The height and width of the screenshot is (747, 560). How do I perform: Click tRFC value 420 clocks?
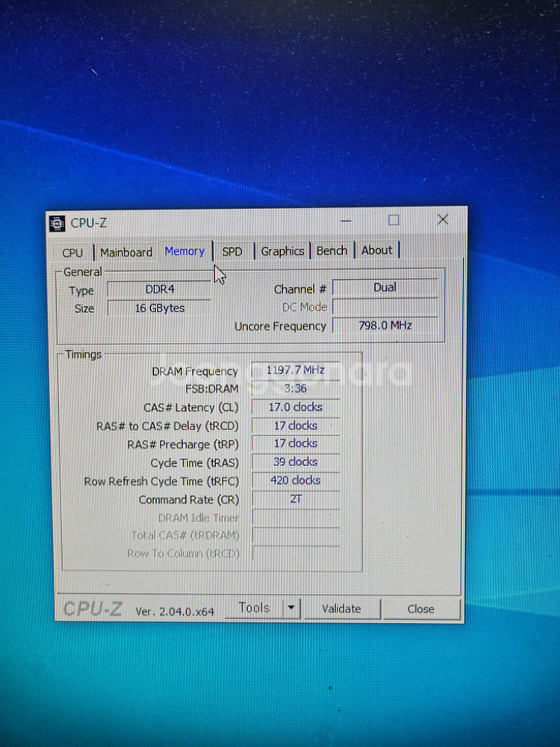click(x=295, y=480)
